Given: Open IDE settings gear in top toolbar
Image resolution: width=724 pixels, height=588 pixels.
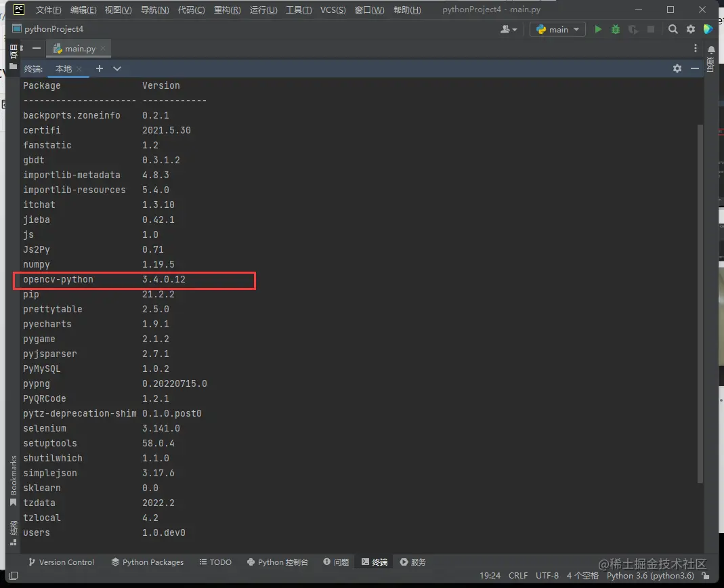Looking at the screenshot, I should (691, 30).
